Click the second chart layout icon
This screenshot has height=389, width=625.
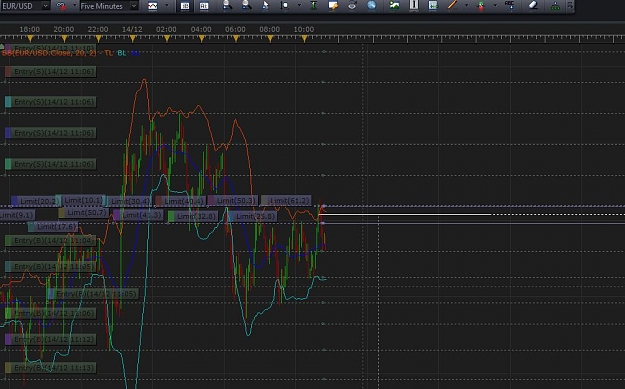(x=204, y=6)
